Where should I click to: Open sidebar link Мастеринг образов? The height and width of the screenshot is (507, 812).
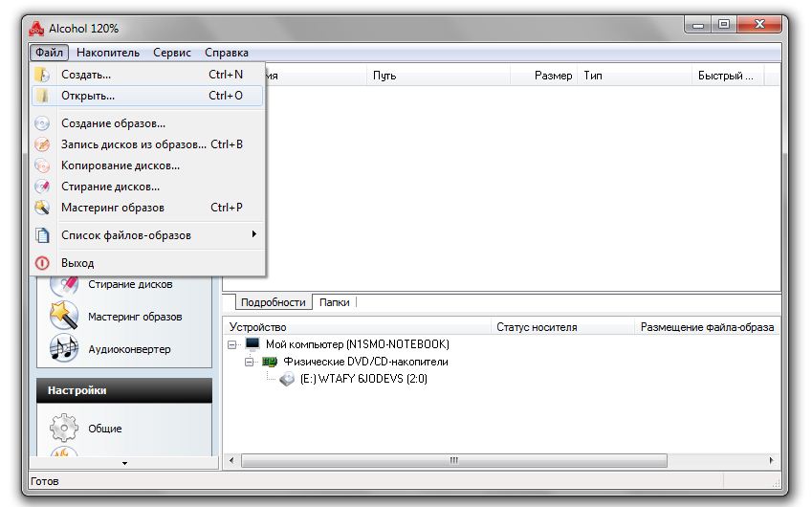tap(135, 317)
